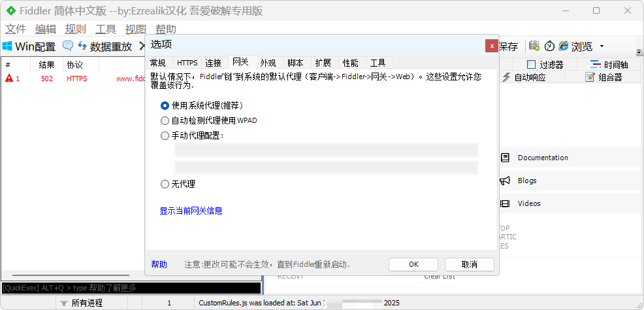The width and height of the screenshot is (644, 310).
Task: Open the 帮助 link in options dialog
Action: click(x=159, y=264)
